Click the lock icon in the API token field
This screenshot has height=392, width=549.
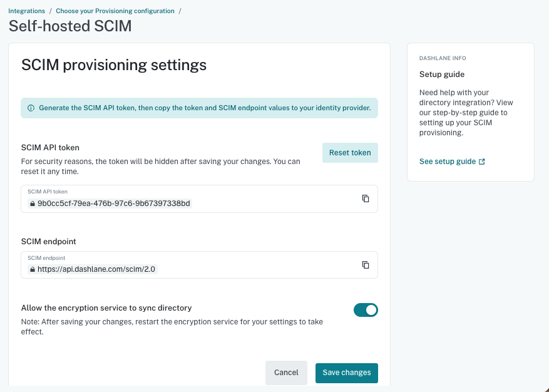coord(32,204)
